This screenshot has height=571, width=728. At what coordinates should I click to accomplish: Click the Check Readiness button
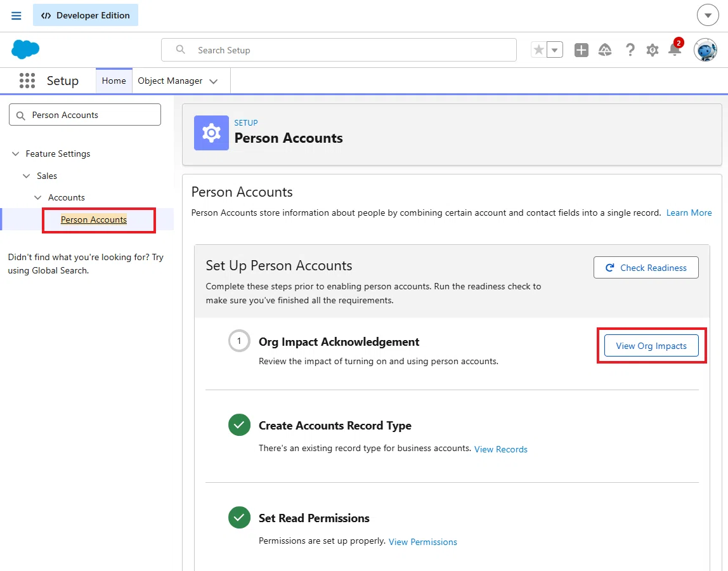click(646, 268)
